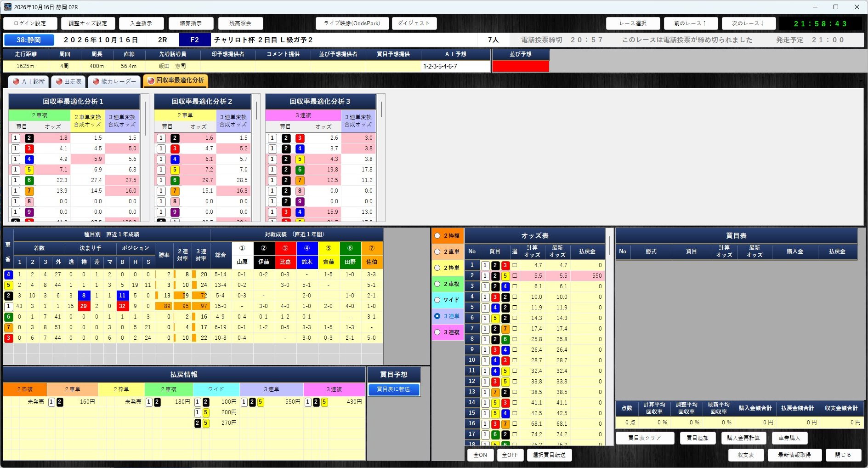Viewport: 868px width, 468px height.
Task: Click the 買目表に転送 button
Action: tap(394, 390)
